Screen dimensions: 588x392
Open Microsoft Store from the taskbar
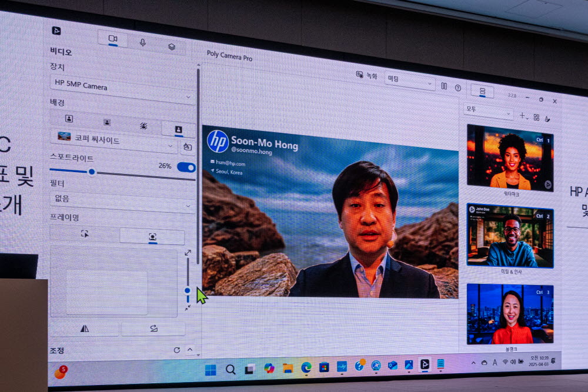point(324,367)
